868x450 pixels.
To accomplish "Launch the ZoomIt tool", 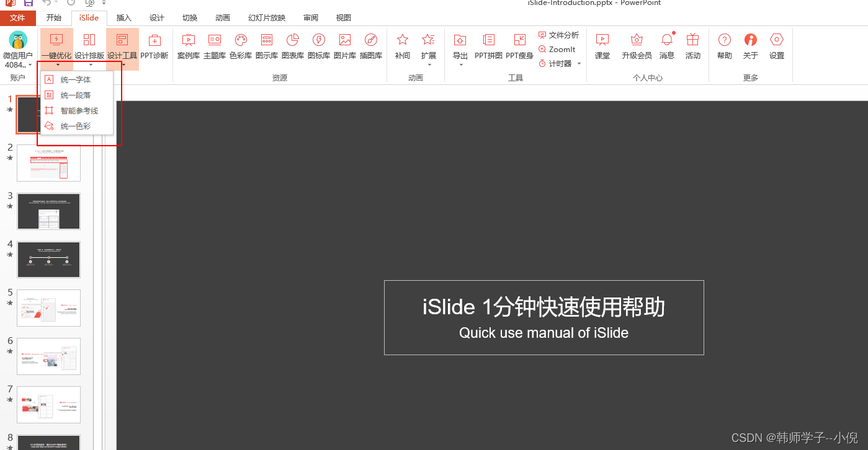I will tap(557, 50).
